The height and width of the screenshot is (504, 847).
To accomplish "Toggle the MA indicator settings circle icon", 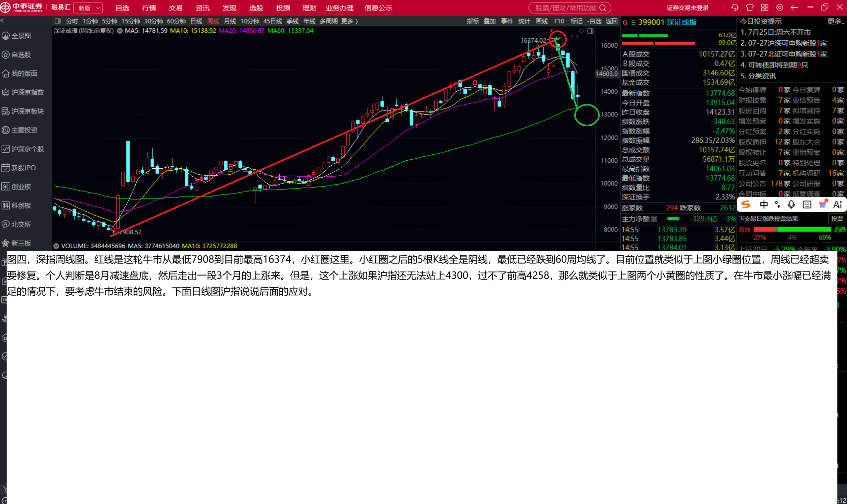I will coord(119,30).
